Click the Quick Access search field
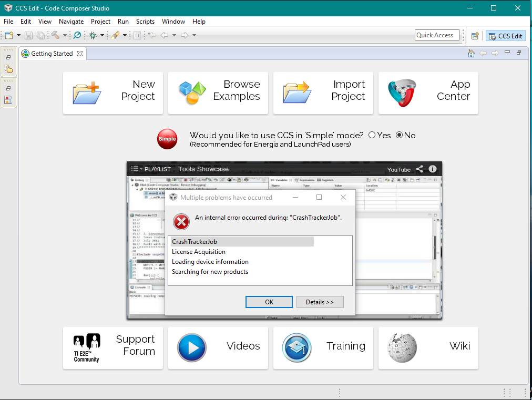 436,35
